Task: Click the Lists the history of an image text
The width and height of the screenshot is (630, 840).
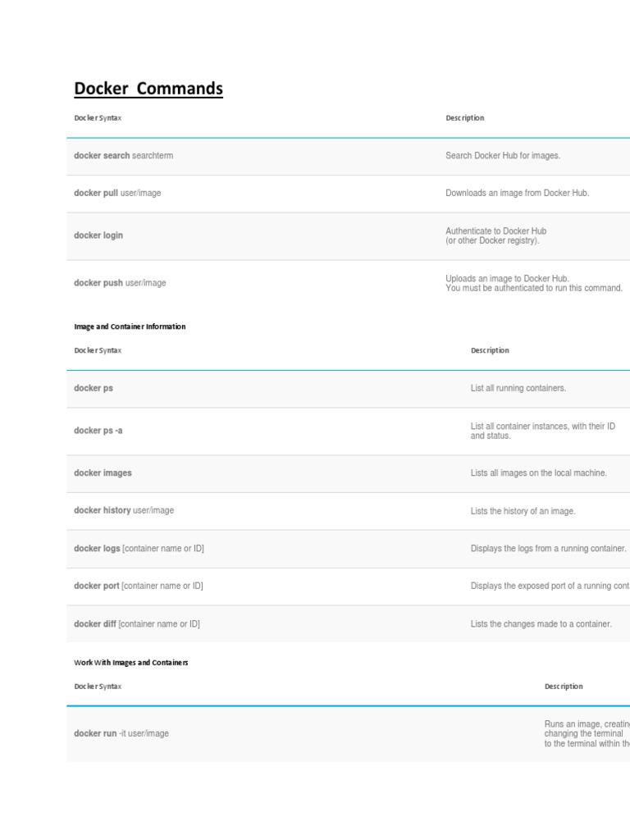Action: point(523,511)
